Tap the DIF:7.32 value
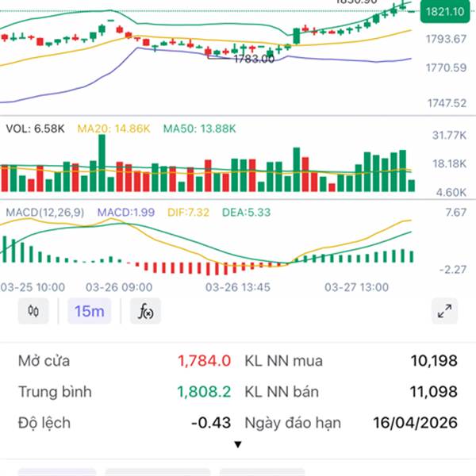476x476 pixels. coord(188,212)
